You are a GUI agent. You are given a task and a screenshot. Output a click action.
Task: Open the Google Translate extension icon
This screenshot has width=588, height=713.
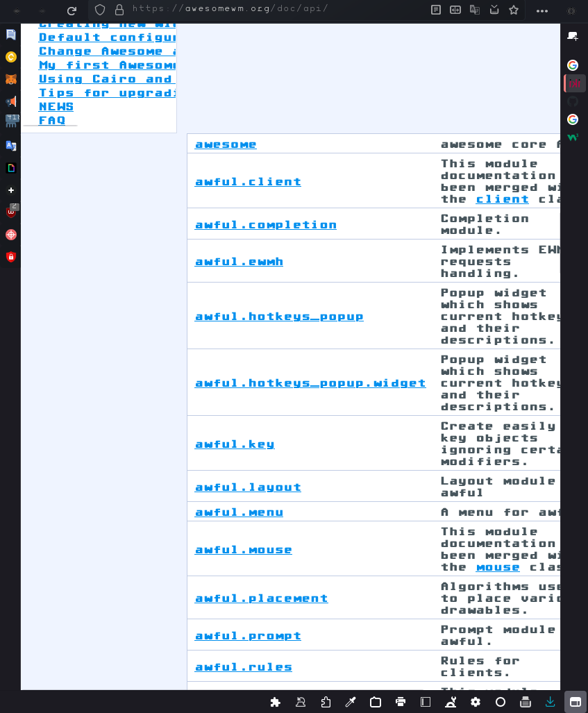[x=11, y=146]
